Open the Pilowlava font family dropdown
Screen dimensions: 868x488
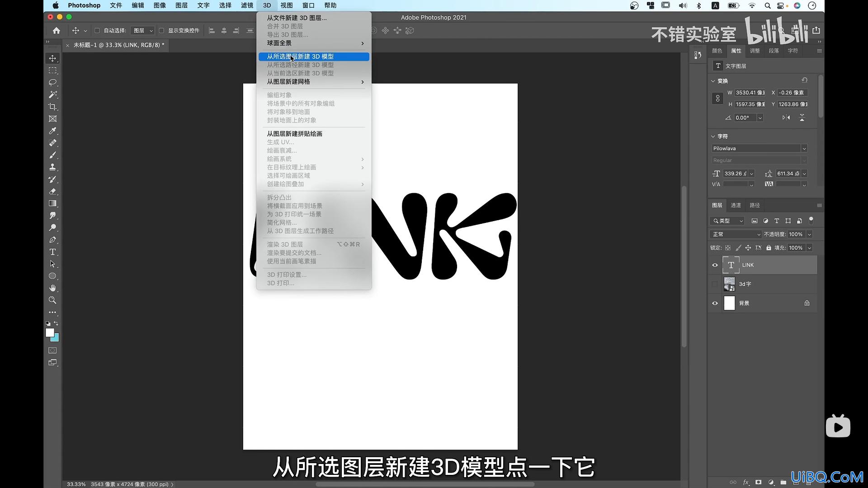click(759, 148)
